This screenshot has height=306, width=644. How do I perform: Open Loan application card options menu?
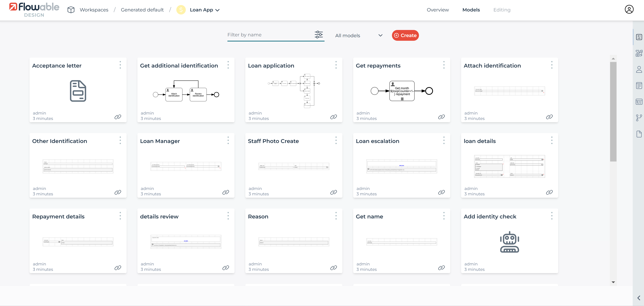point(336,65)
